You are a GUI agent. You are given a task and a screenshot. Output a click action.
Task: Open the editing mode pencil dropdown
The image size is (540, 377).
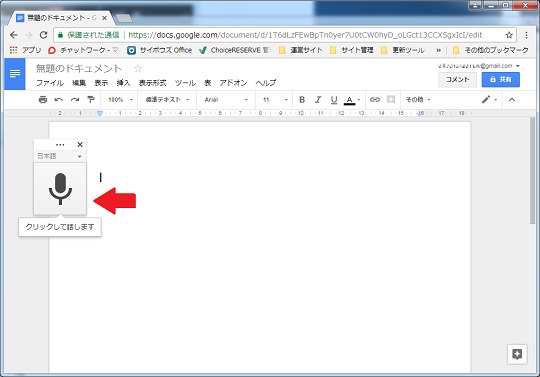coord(489,100)
